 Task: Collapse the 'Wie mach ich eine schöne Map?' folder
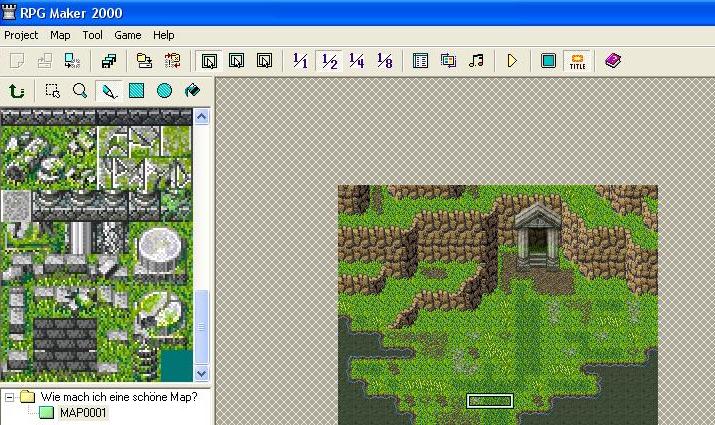[9, 397]
